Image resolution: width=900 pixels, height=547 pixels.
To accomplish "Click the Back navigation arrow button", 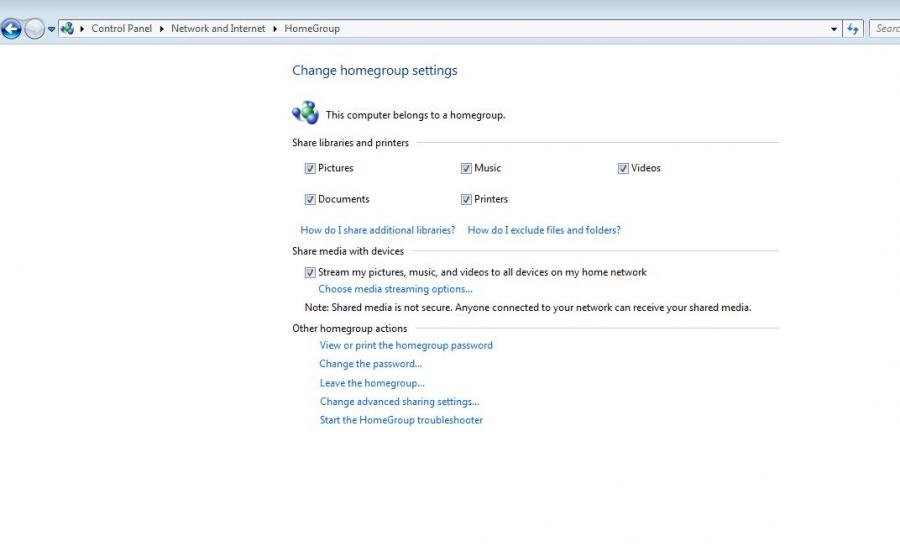I will (11, 29).
